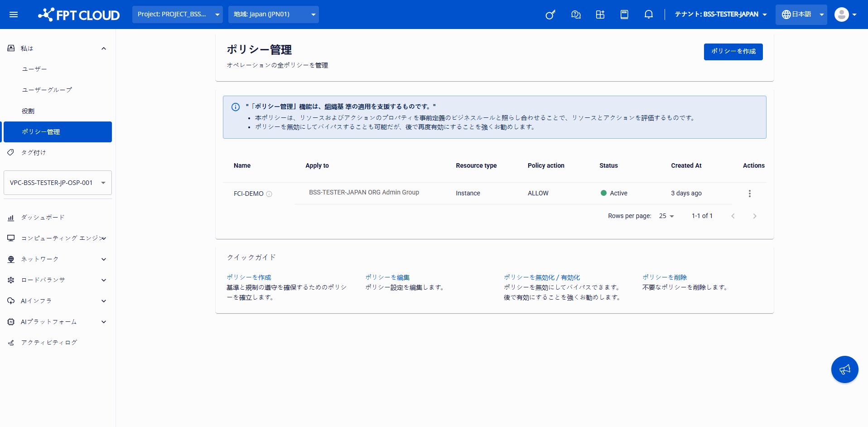Change rows per page from 25
The image size is (868, 427).
(x=666, y=216)
